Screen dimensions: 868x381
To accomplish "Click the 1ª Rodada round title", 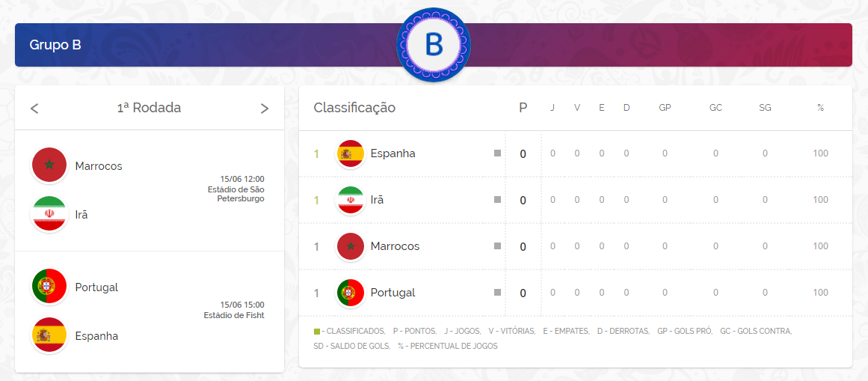I will pos(149,108).
